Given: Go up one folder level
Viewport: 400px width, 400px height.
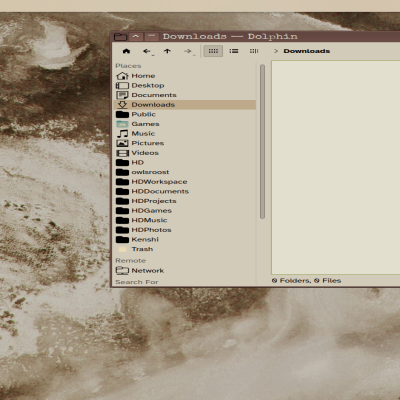Looking at the screenshot, I should pyautogui.click(x=167, y=51).
